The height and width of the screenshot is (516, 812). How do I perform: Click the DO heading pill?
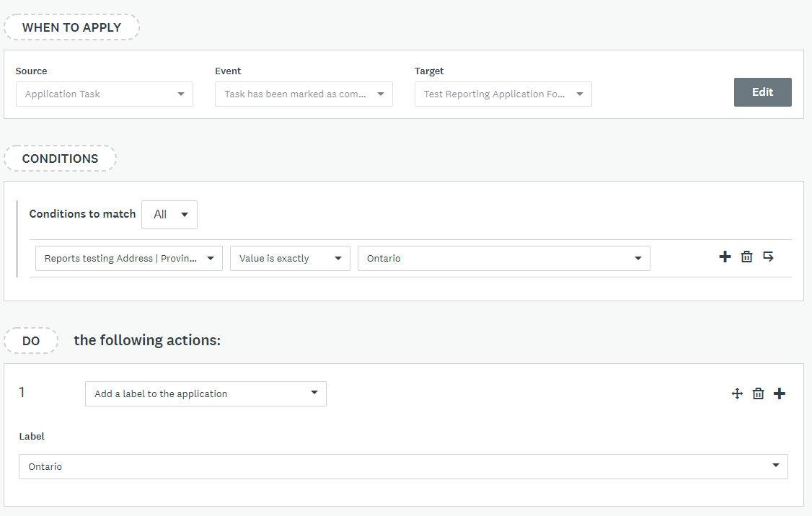coord(31,341)
